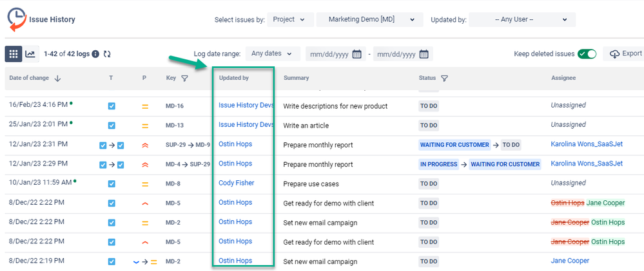The image size is (644, 271).
Task: Open Karolina Wons_SaaSJet link for SUP-29 → MD-9
Action: [587, 144]
